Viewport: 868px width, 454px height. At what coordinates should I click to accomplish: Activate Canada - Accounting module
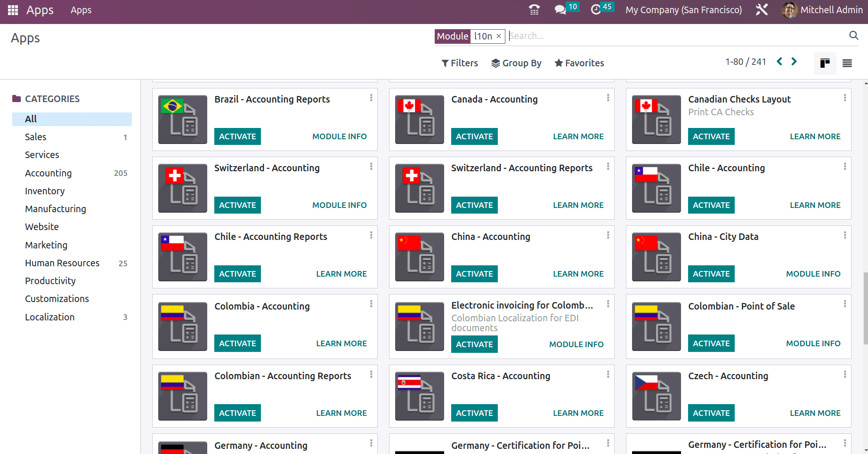pos(474,136)
